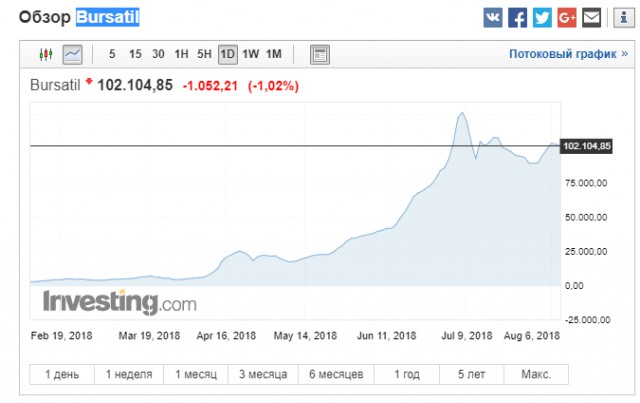640x403 pixels.
Task: Click the Bursatil price 102.104,85 text
Action: click(135, 85)
